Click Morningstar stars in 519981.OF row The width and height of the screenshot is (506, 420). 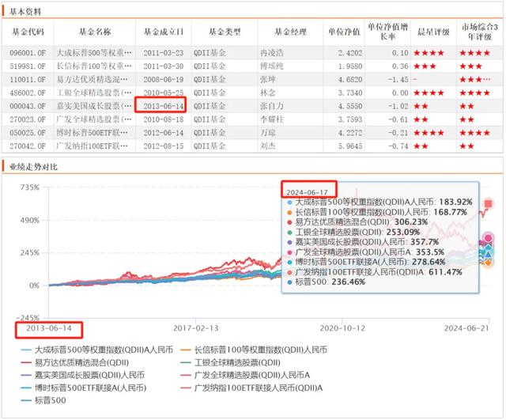tap(425, 66)
